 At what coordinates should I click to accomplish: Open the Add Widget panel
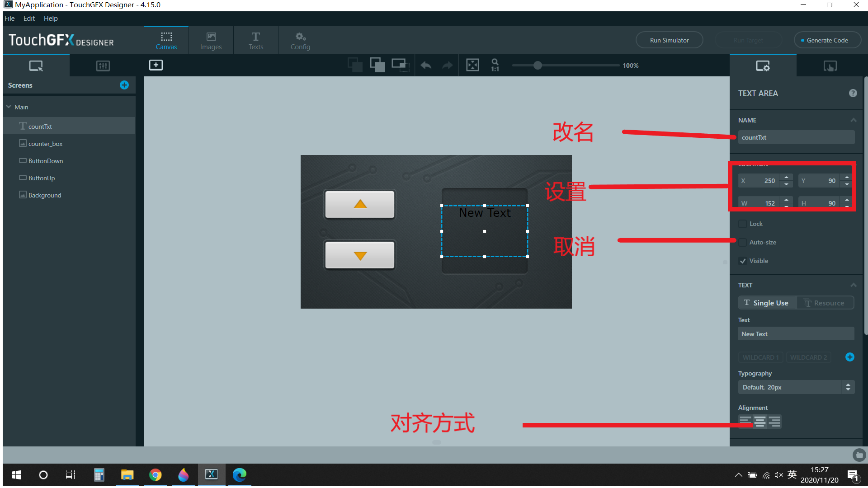156,65
